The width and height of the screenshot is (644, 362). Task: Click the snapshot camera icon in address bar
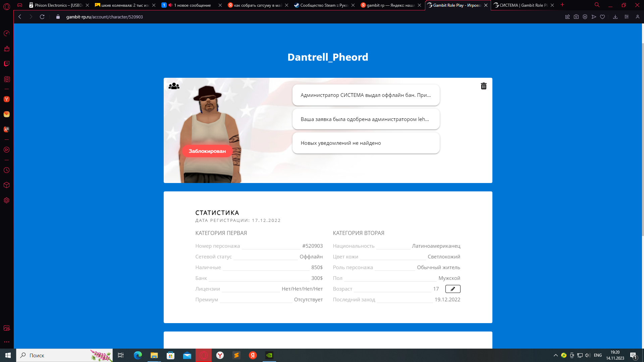click(576, 17)
